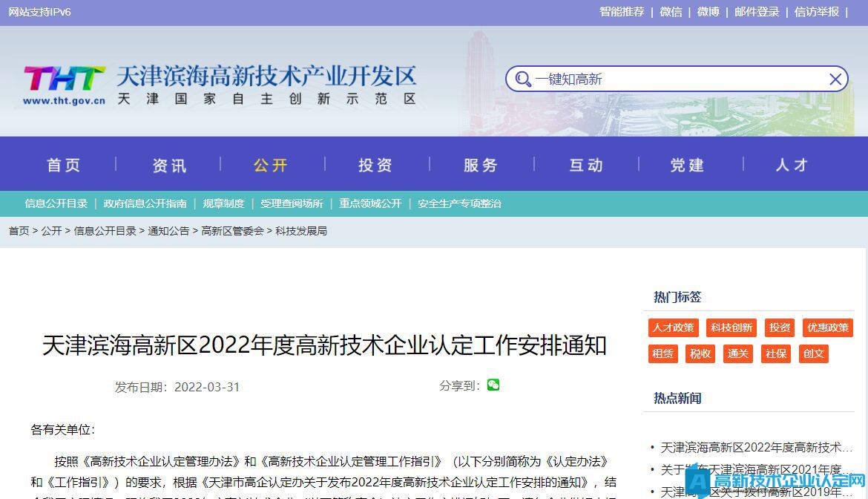The image size is (868, 499).
Task: Click the 人才政策 hot tag
Action: (x=673, y=327)
